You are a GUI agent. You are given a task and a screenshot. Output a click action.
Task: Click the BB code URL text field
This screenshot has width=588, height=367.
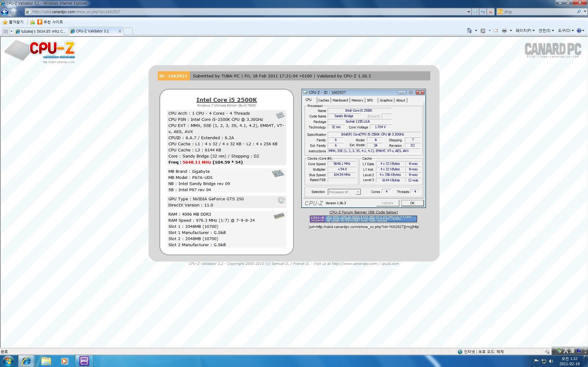pyautogui.click(x=363, y=227)
